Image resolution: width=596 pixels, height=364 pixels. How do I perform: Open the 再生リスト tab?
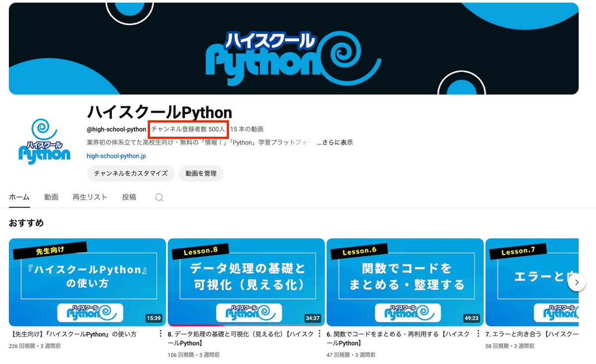coord(90,197)
